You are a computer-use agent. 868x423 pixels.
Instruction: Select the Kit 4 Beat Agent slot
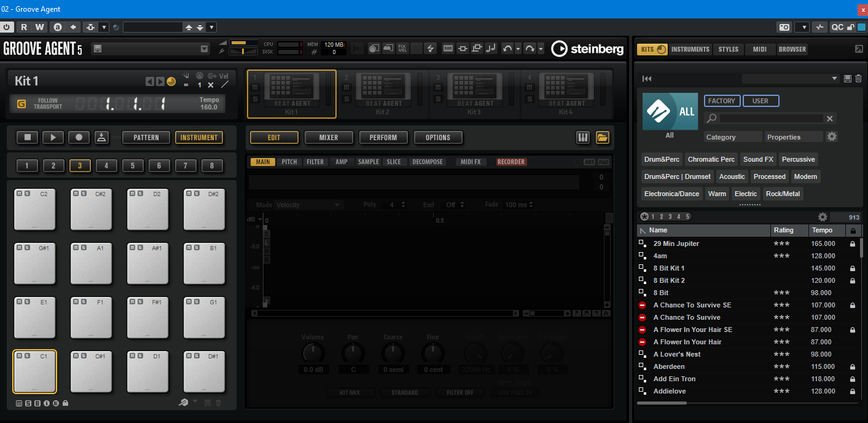click(x=565, y=93)
